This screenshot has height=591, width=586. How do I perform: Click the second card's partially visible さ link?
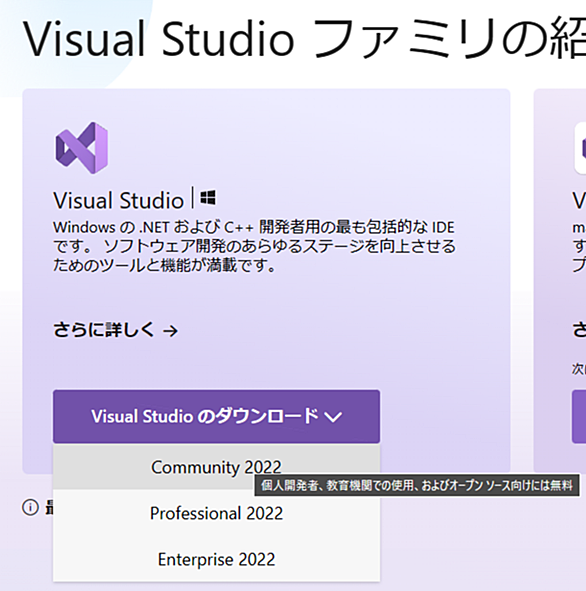(x=580, y=330)
